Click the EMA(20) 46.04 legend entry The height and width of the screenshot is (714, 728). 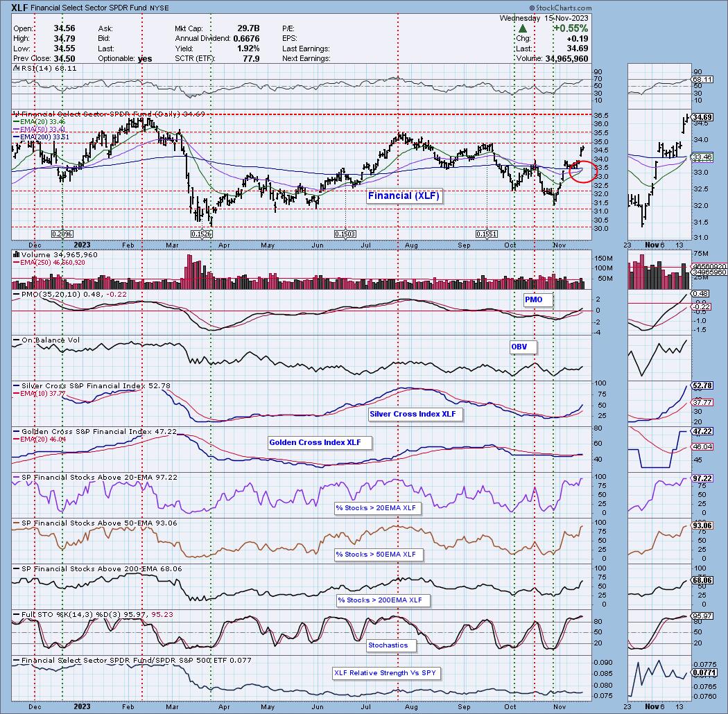tap(40, 439)
